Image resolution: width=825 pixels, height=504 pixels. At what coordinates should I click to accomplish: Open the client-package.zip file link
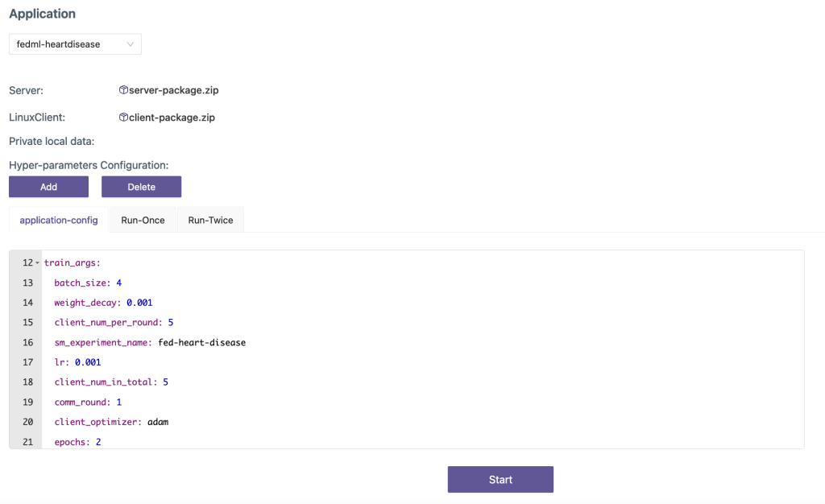tap(172, 118)
